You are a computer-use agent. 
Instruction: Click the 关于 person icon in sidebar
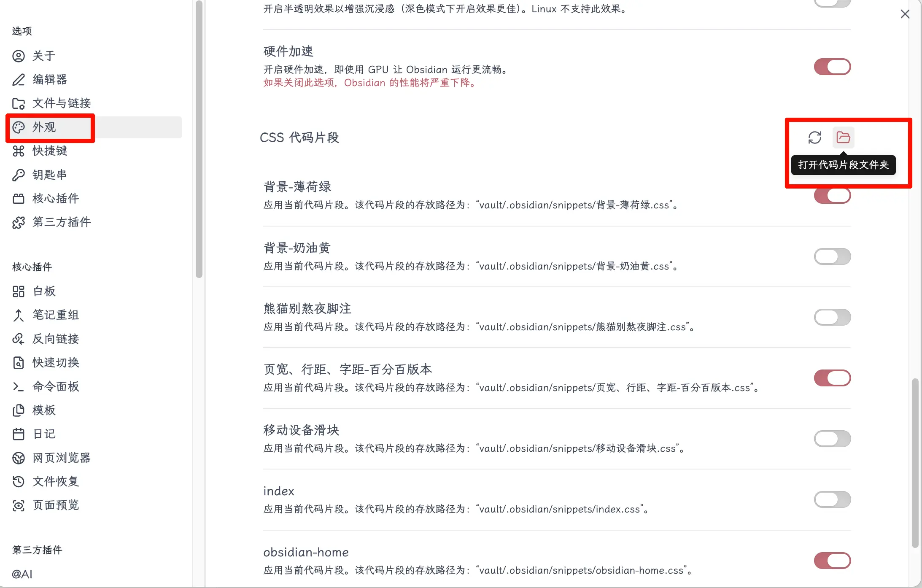(x=19, y=56)
